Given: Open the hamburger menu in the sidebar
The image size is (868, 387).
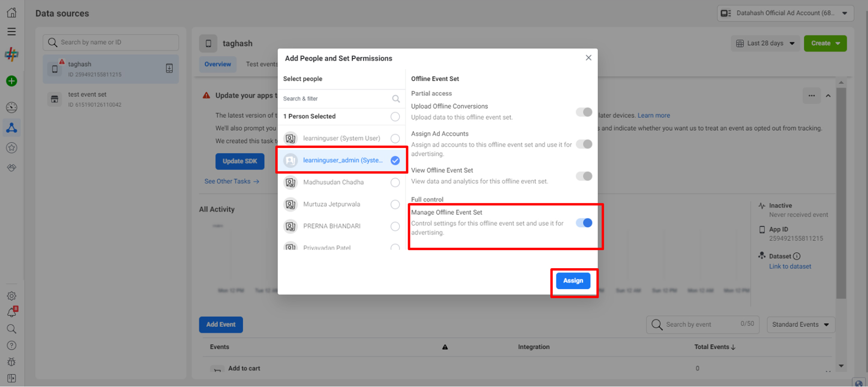Looking at the screenshot, I should click(x=12, y=31).
